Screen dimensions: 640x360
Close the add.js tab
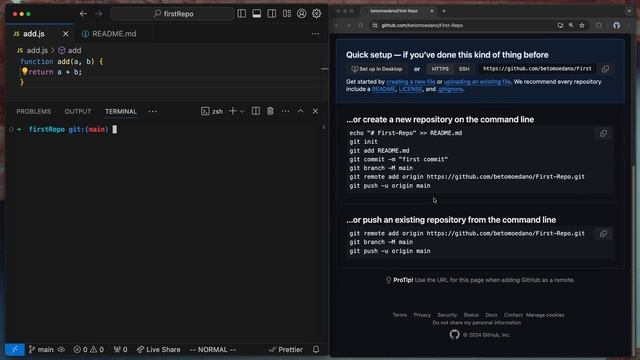pyautogui.click(x=65, y=34)
